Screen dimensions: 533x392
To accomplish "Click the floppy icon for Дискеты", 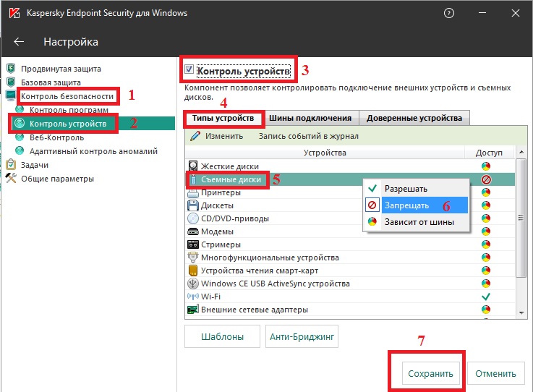I will [193, 205].
